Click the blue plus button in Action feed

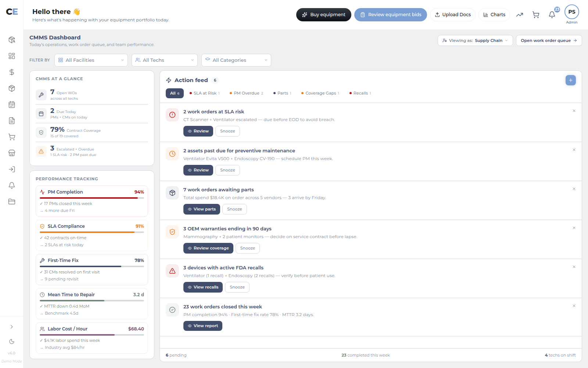(x=571, y=80)
